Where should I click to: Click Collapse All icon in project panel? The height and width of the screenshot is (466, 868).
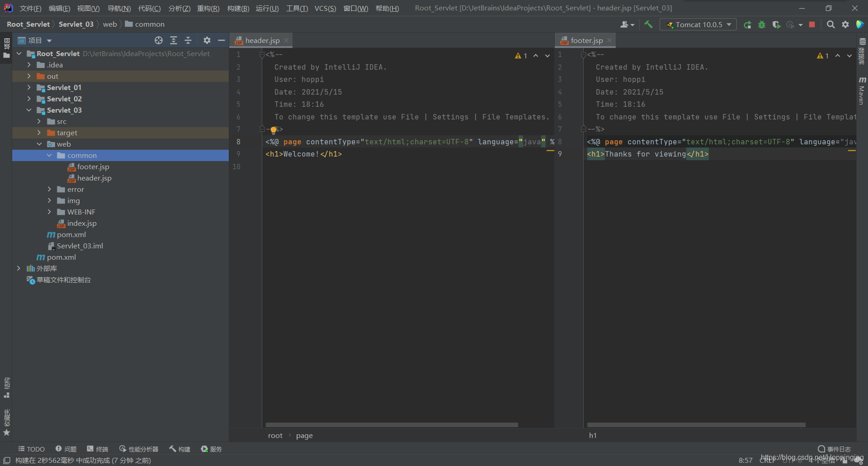188,40
